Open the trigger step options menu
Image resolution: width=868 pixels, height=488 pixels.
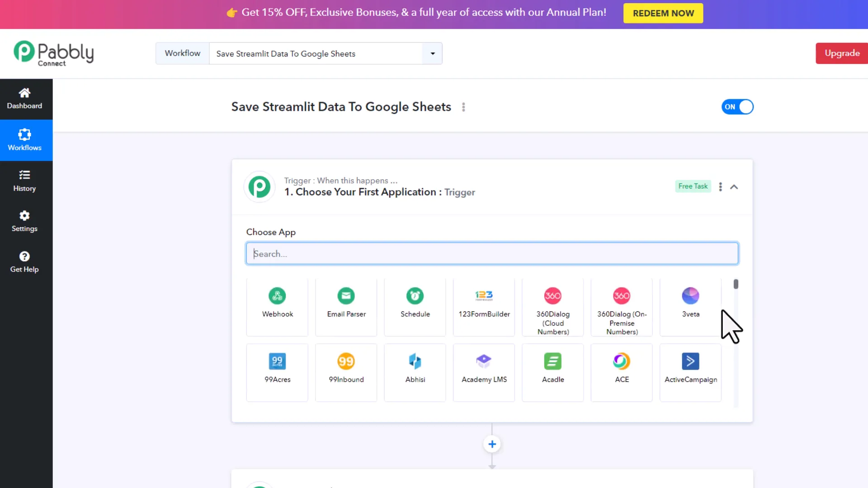tap(720, 186)
